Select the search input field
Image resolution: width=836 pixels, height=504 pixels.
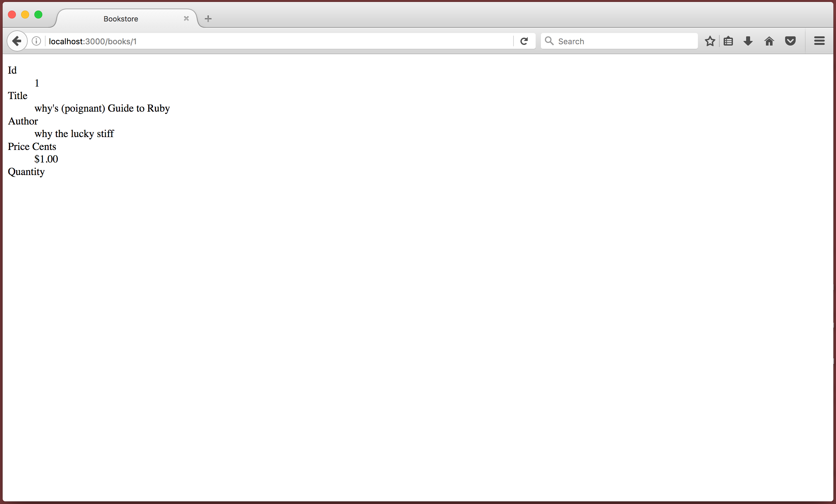point(621,41)
